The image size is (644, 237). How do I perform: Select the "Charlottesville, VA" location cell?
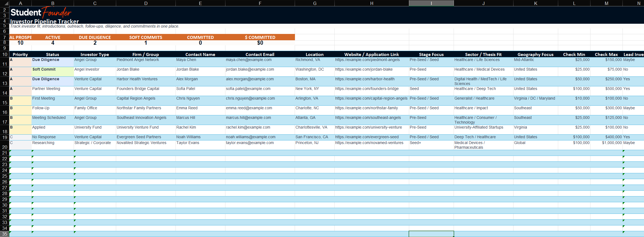click(x=315, y=130)
